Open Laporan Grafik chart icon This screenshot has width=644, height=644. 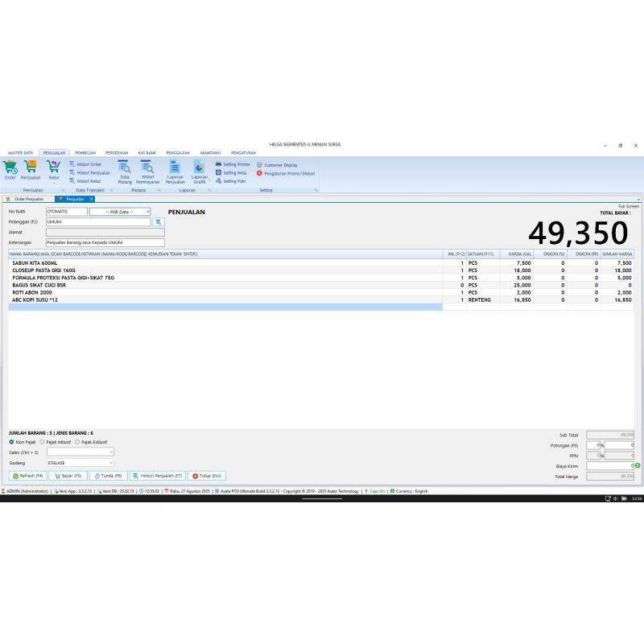coord(199,169)
